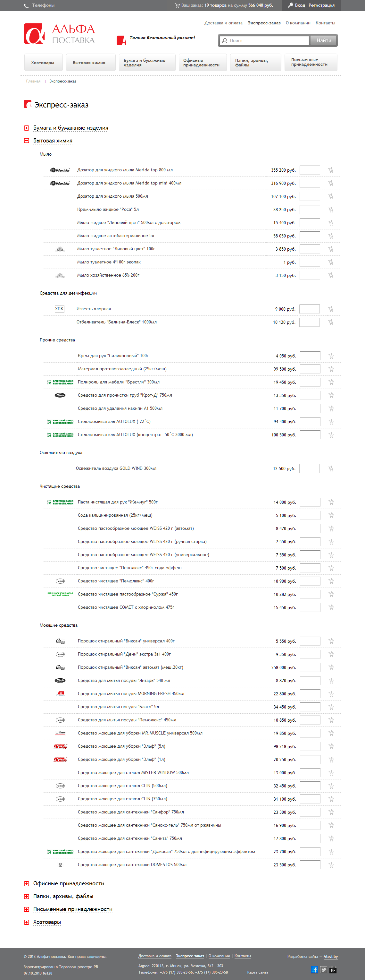Viewport: 365px width, 980px height.
Task: Add Известь хлорная to cart
Action: 331,309
